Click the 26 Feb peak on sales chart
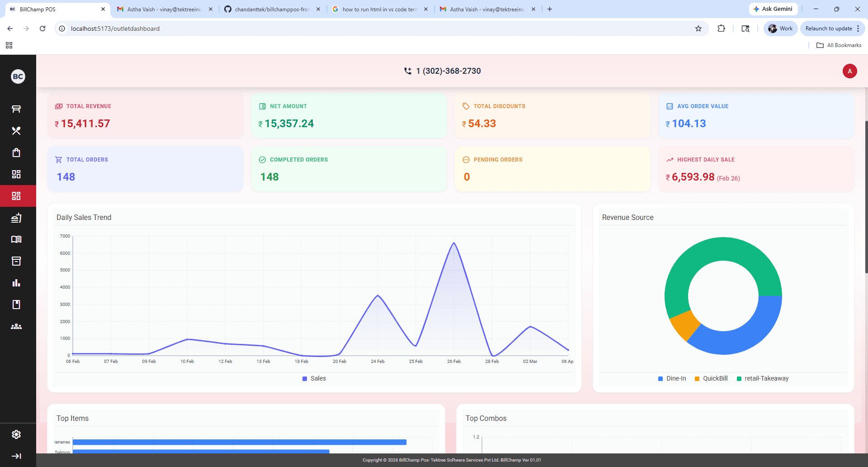Viewport: 868px width, 467px height. click(x=454, y=243)
